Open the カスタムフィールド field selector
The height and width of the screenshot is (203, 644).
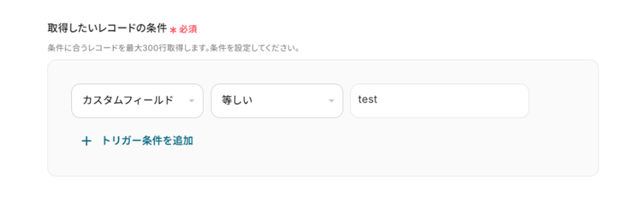(137, 101)
